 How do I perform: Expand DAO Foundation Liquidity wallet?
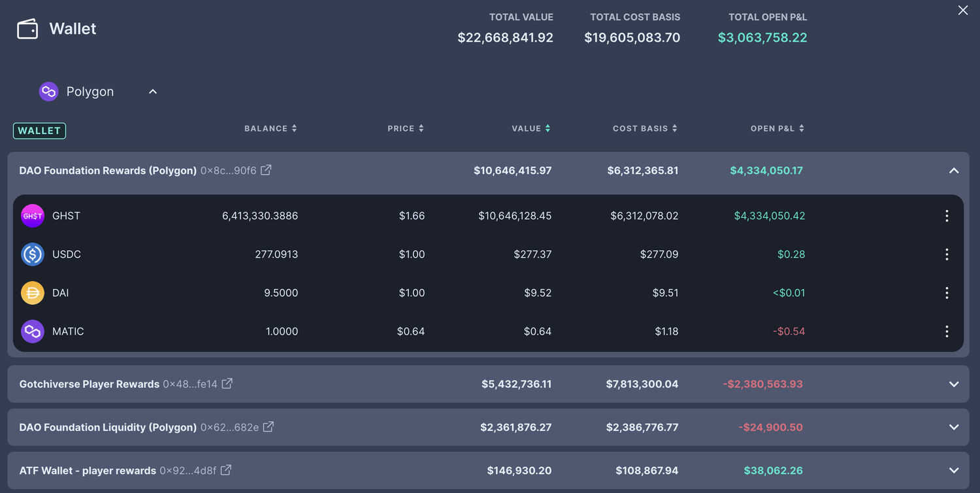[954, 428]
